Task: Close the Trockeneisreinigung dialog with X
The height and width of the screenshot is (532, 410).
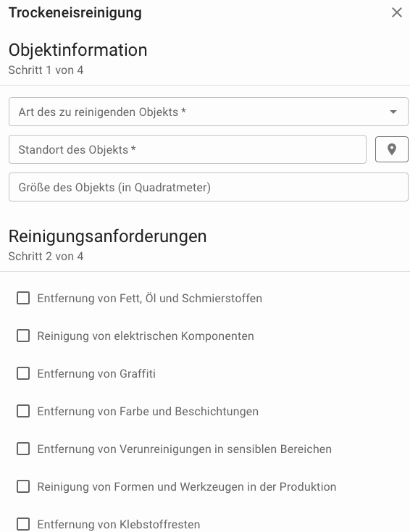Action: click(x=396, y=12)
